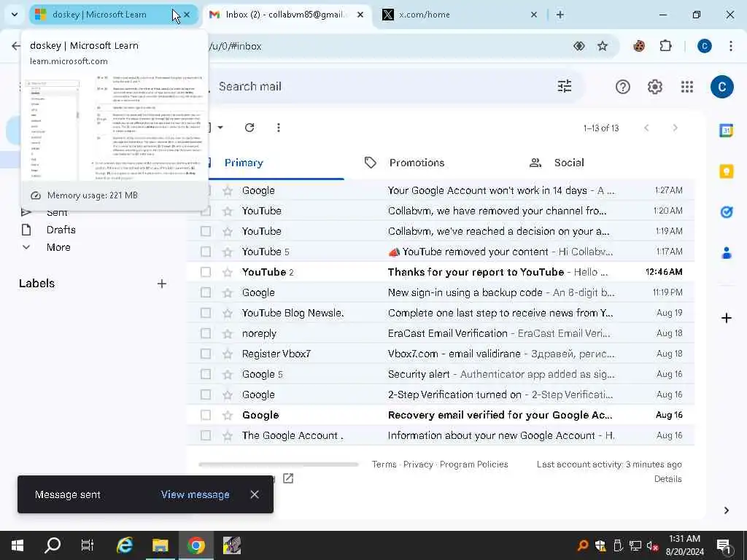Open Terms link in footer
747x560 pixels.
point(384,464)
